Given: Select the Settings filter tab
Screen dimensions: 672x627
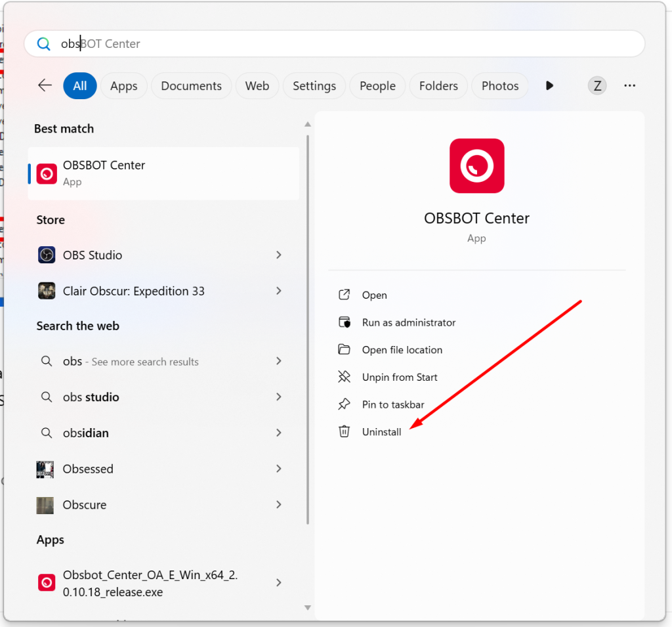Looking at the screenshot, I should click(314, 86).
